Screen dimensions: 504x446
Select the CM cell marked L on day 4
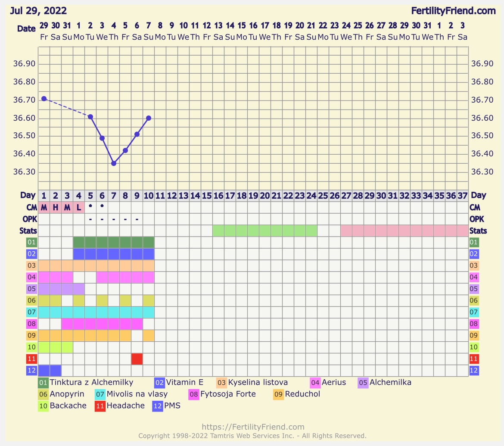click(x=79, y=207)
